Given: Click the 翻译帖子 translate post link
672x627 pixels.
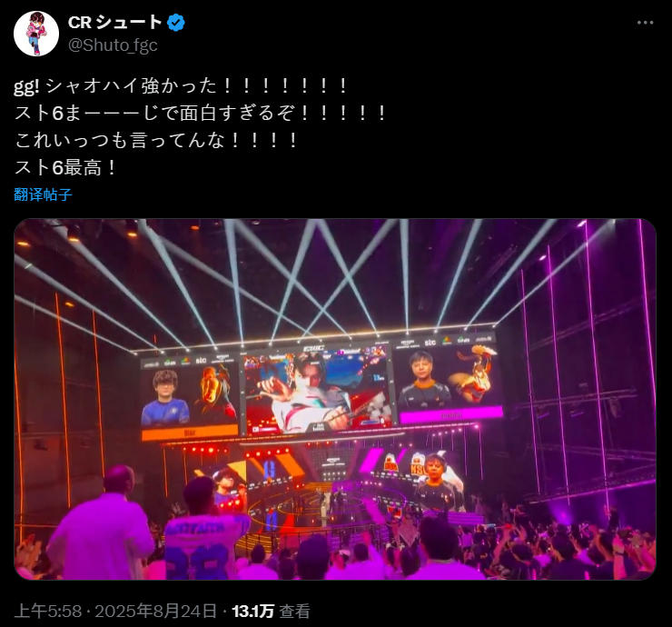Looking at the screenshot, I should [43, 194].
